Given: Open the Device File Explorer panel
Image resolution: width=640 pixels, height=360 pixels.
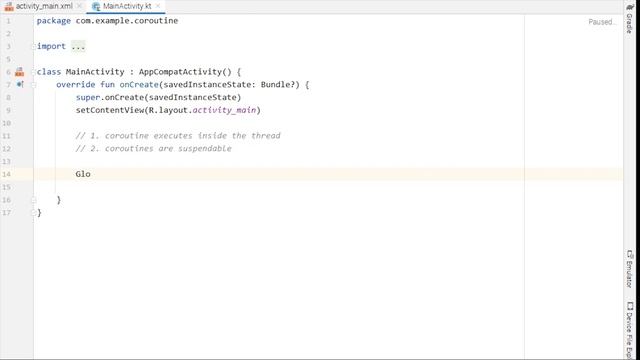Looking at the screenshot, I should [630, 331].
